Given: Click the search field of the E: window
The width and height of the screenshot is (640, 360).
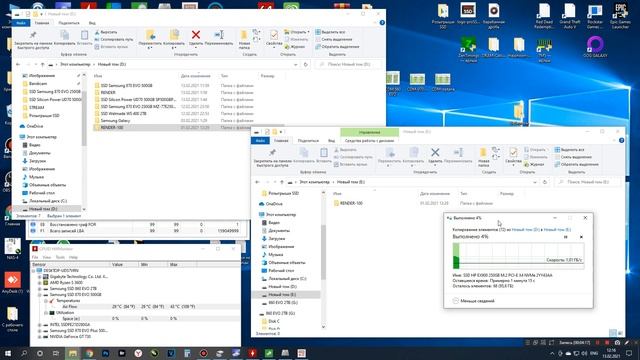Looking at the screenshot, I should [588, 182].
